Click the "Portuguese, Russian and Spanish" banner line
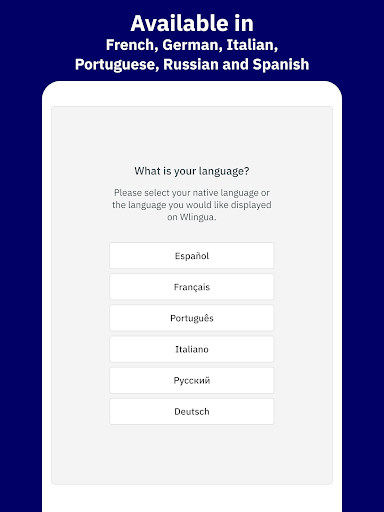The height and width of the screenshot is (512, 384). tap(192, 64)
